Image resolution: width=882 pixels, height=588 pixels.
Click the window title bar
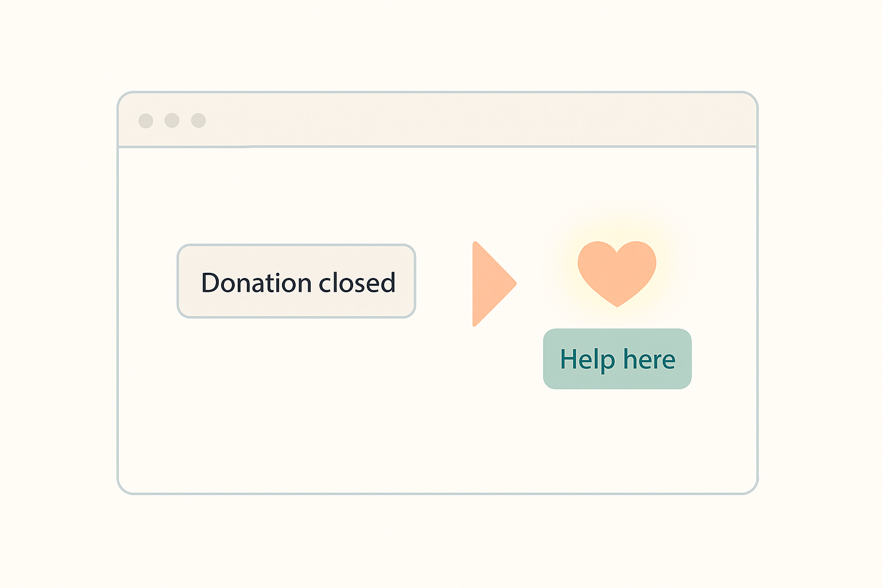[x=438, y=120]
